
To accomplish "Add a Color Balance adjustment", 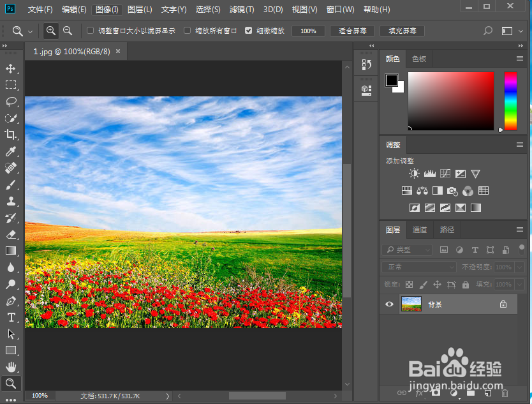I will coord(422,191).
